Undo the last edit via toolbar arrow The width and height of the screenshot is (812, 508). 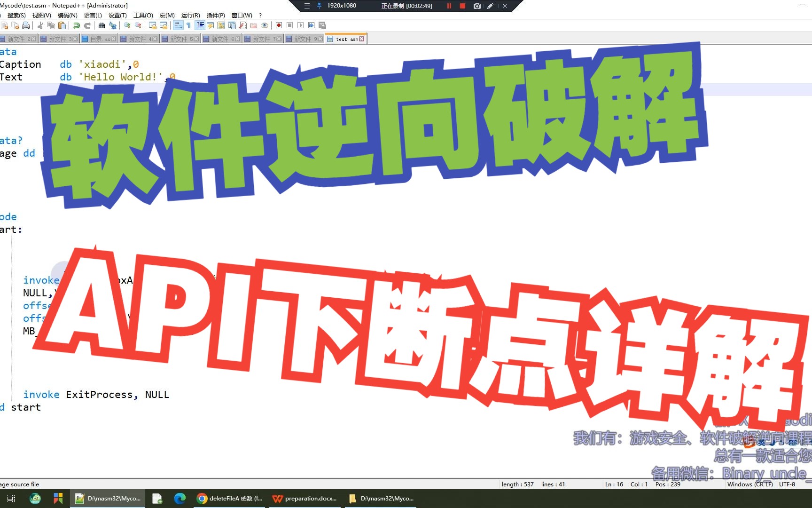click(x=76, y=25)
